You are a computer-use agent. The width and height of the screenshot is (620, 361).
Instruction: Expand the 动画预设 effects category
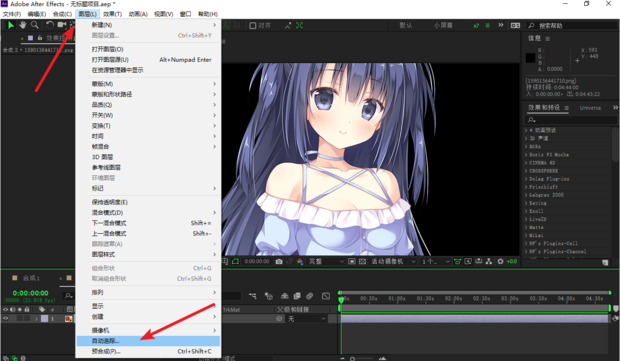tap(526, 130)
